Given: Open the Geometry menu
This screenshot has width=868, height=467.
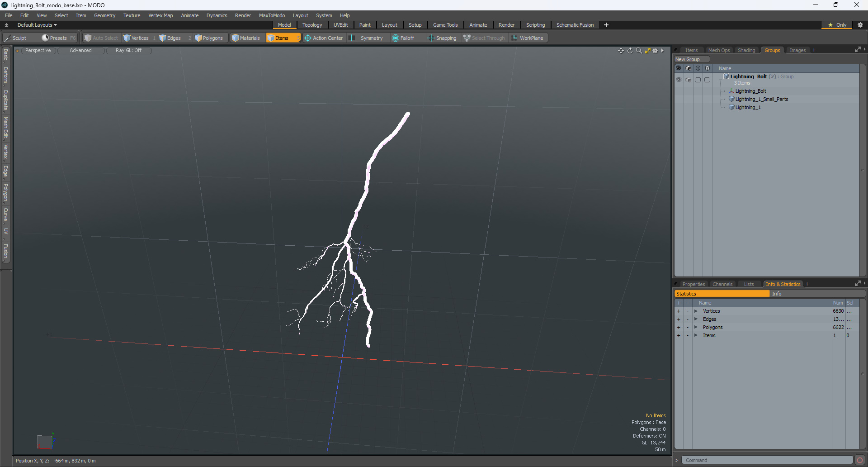Looking at the screenshot, I should point(104,15).
